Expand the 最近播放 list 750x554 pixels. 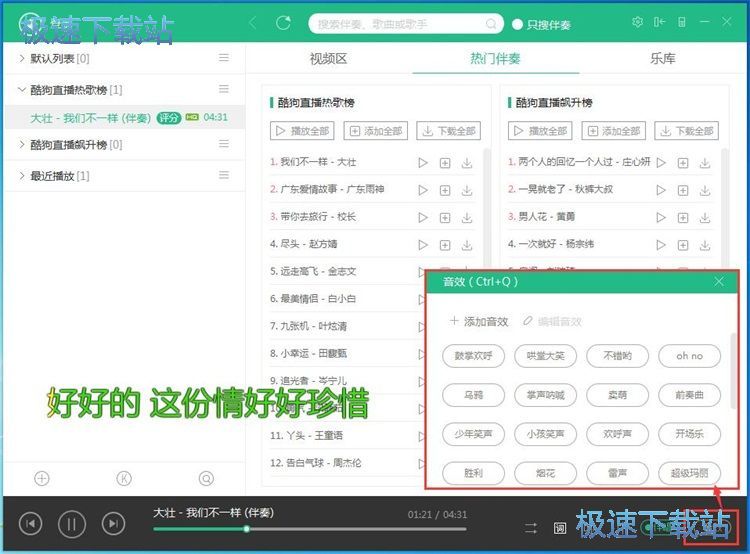tap(22, 176)
